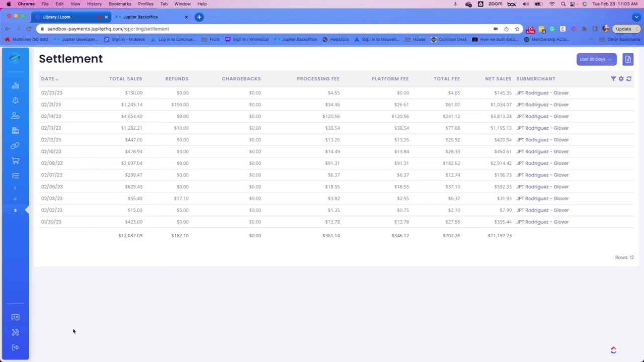Click the ID card icon in sidebar
644x362 pixels.
pos(15,317)
